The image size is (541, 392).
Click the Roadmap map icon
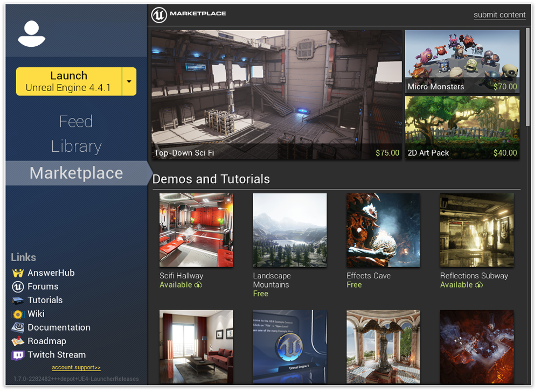pyautogui.click(x=18, y=341)
